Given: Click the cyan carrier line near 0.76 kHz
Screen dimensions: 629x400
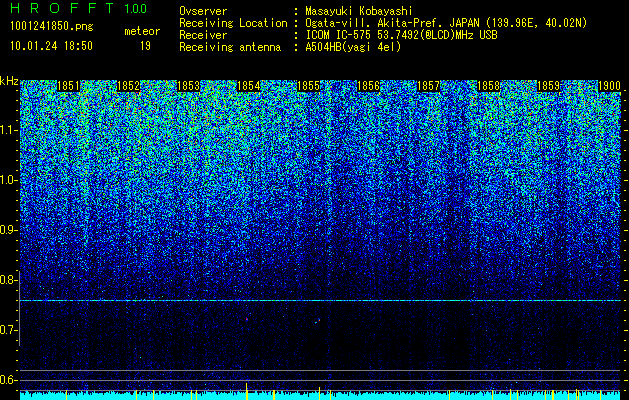Looking at the screenshot, I should click(320, 301).
